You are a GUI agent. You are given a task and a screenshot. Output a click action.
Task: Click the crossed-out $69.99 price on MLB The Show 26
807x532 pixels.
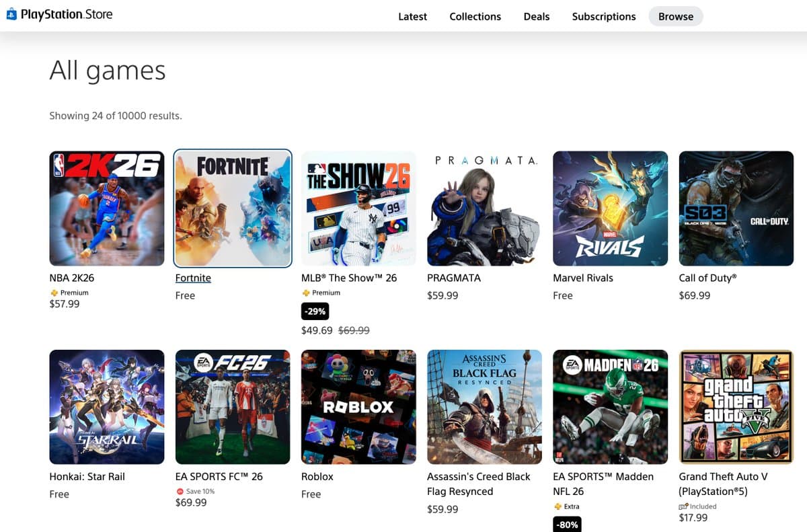[x=354, y=330]
